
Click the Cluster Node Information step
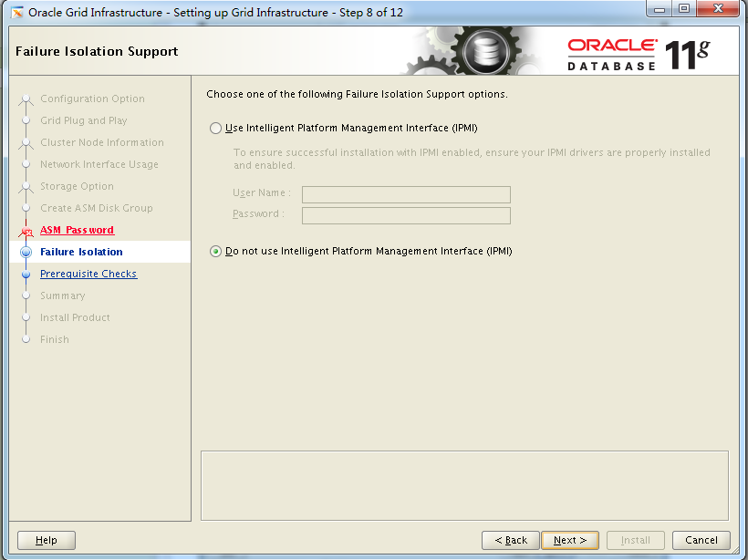coord(101,142)
